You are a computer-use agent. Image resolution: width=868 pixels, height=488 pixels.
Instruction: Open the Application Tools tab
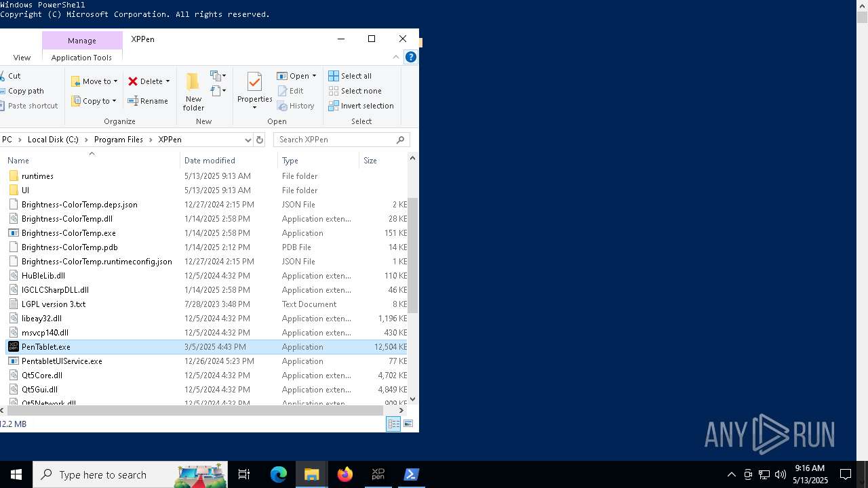[81, 58]
